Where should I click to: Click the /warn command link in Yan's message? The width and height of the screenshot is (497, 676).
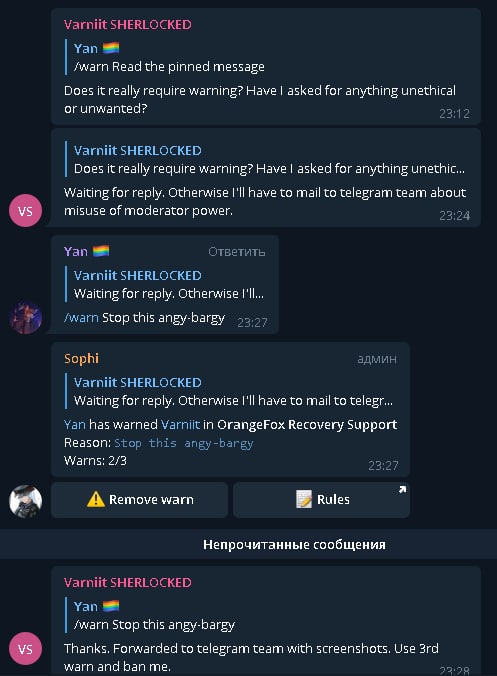[81, 318]
